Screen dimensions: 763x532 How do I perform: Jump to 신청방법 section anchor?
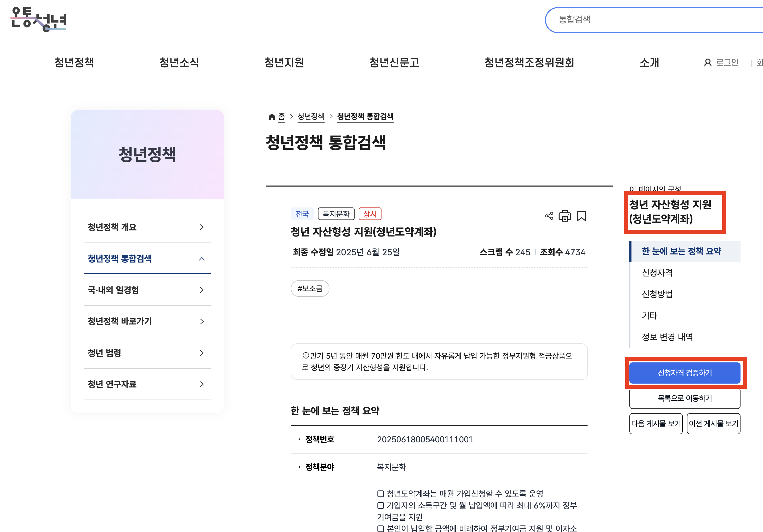coord(657,294)
